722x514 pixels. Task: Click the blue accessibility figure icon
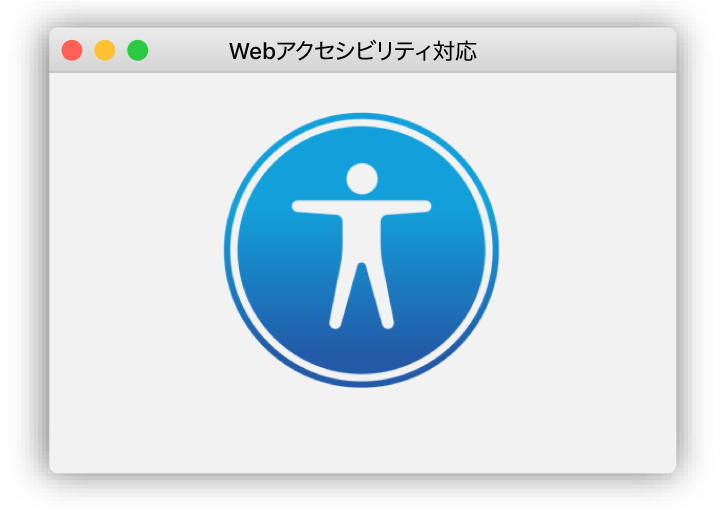tap(361, 250)
